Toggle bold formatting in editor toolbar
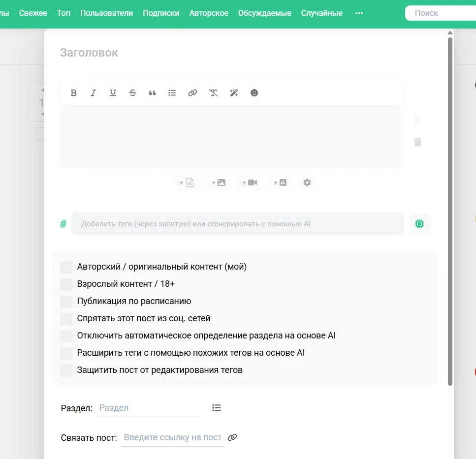The width and height of the screenshot is (476, 459). 73,93
